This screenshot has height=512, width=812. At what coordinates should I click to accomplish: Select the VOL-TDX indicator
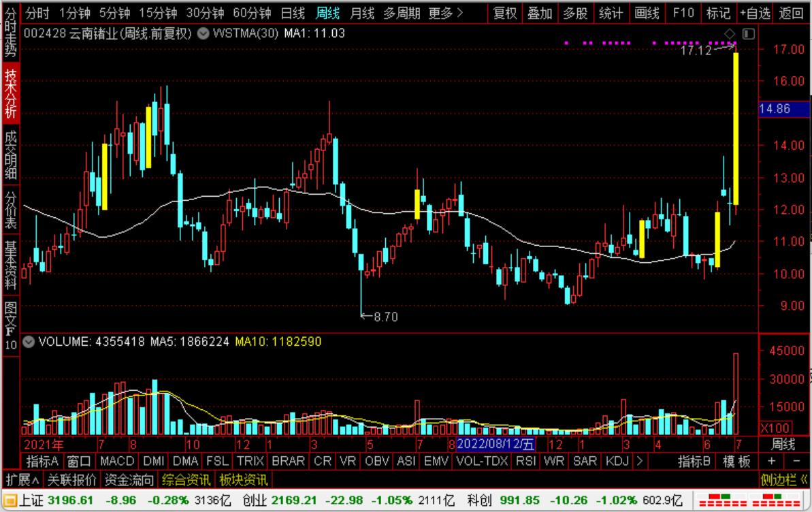pos(482,461)
